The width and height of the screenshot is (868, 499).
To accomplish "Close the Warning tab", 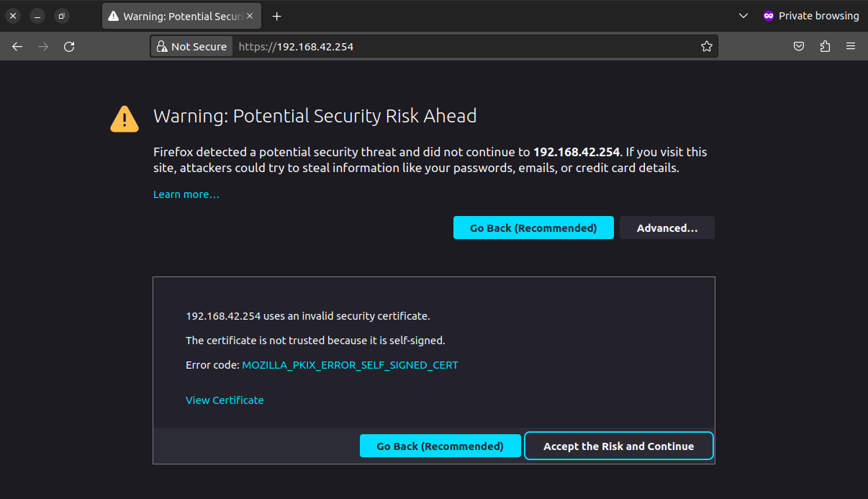I will 250,16.
